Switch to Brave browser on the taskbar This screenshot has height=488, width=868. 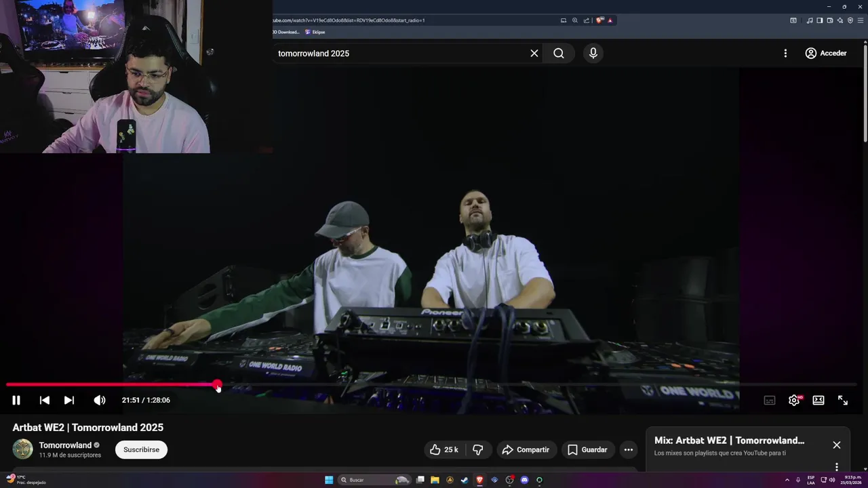click(x=479, y=480)
